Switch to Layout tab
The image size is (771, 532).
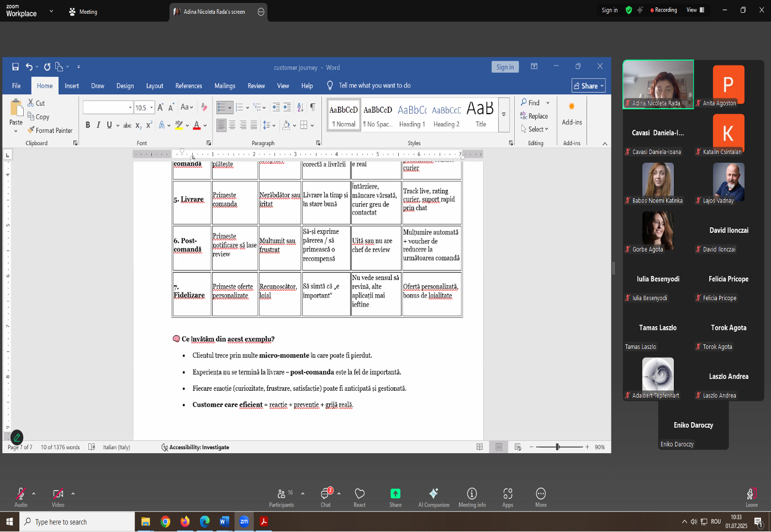[155, 86]
